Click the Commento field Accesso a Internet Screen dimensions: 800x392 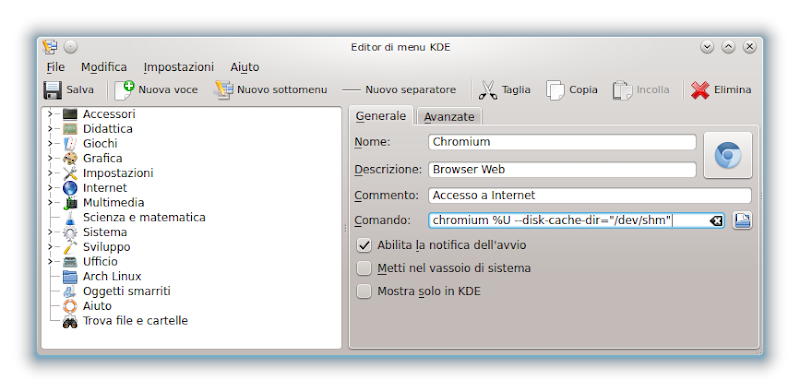590,195
